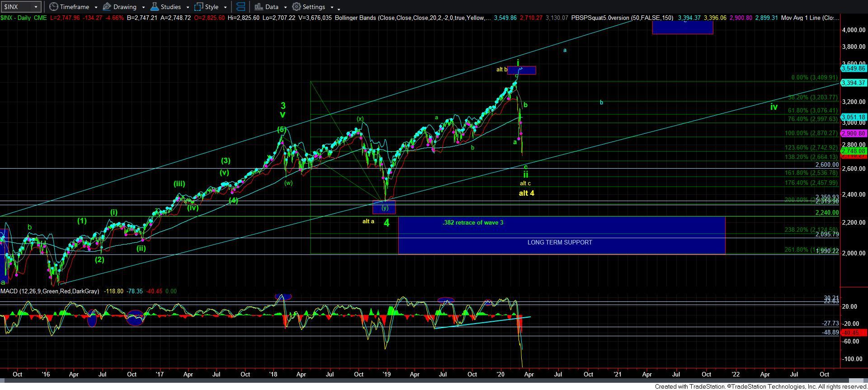Select the 3,394.37 price axis marker

pos(853,83)
